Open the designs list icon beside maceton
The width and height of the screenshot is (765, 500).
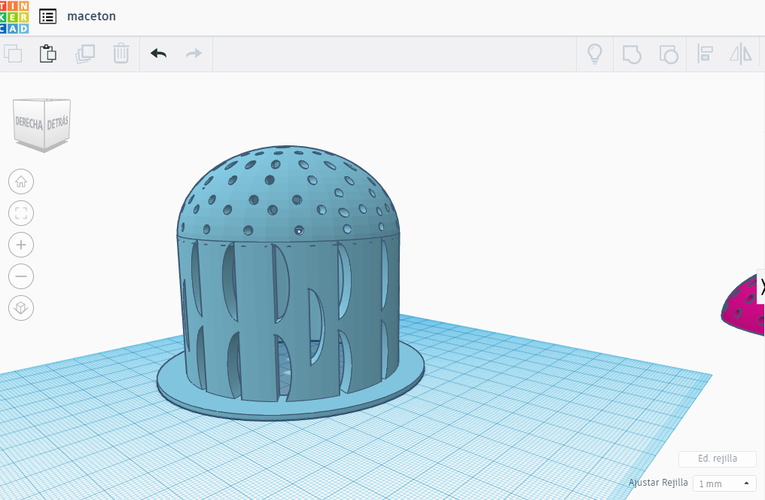point(47,16)
